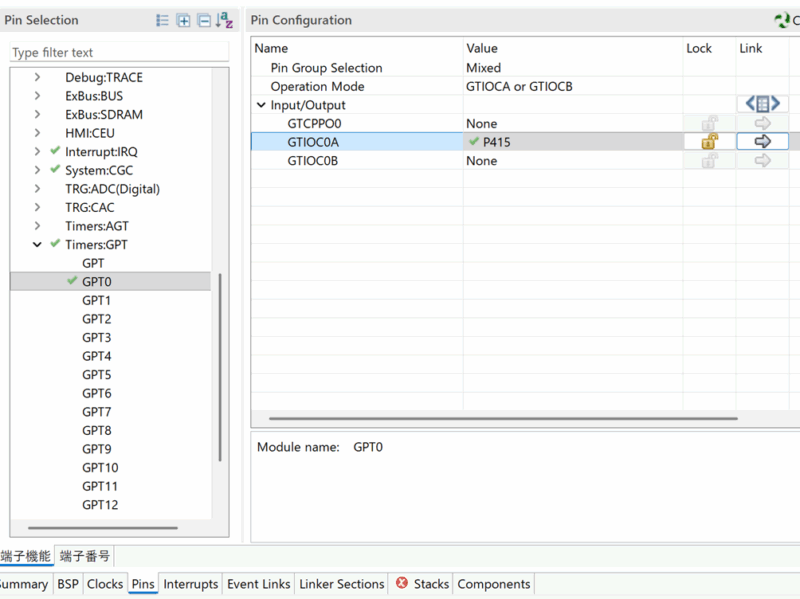Click the horizontal scrollbar under Pin Configuration table
The image size is (800, 599).
[503, 418]
